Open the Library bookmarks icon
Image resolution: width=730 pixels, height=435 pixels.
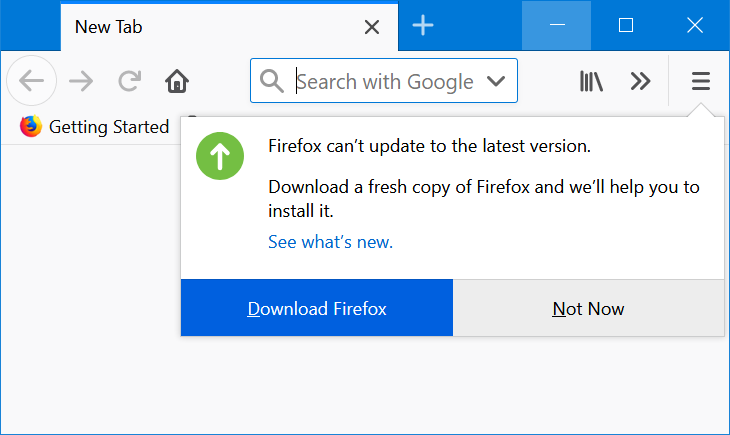click(591, 81)
